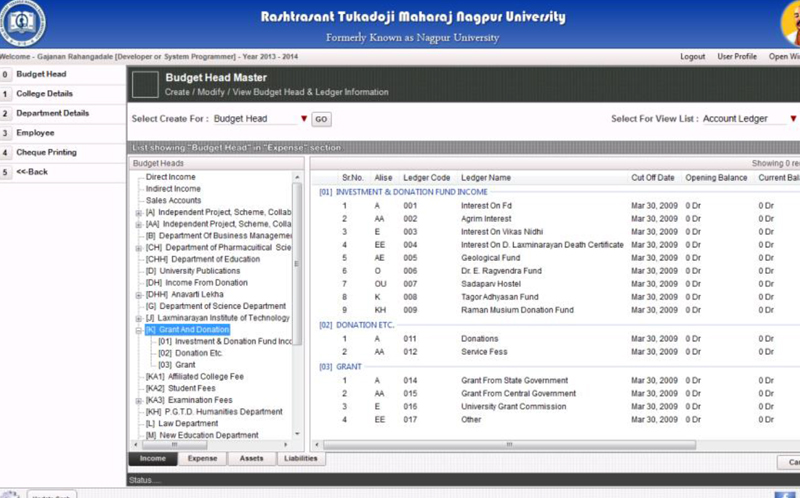Switch to the Expense tab
This screenshot has height=498, width=800.
(x=202, y=458)
